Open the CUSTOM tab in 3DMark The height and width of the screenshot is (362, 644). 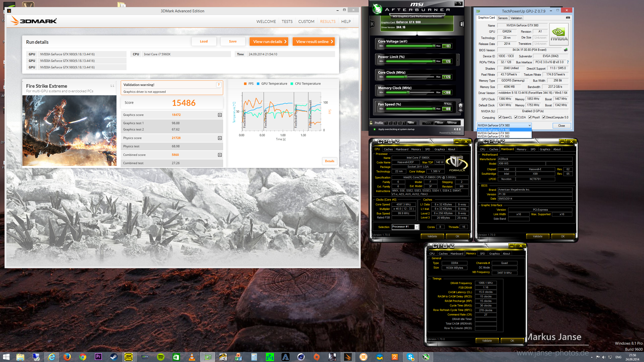point(306,22)
